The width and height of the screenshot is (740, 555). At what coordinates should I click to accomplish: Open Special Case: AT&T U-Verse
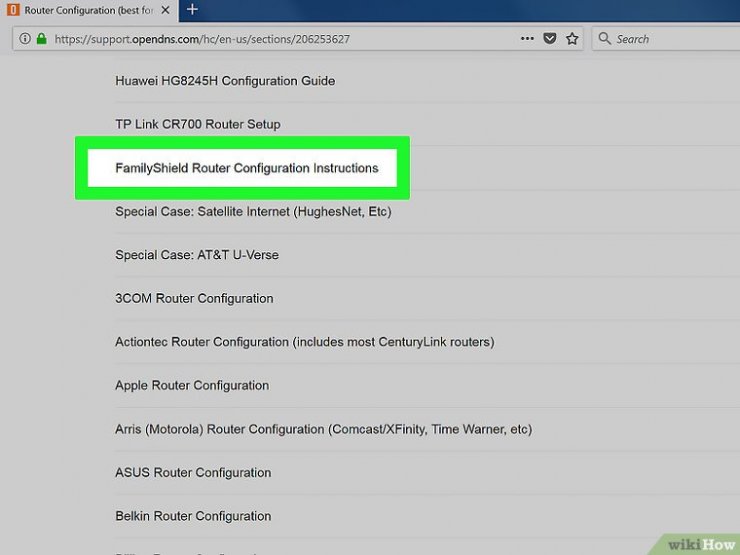pos(197,255)
